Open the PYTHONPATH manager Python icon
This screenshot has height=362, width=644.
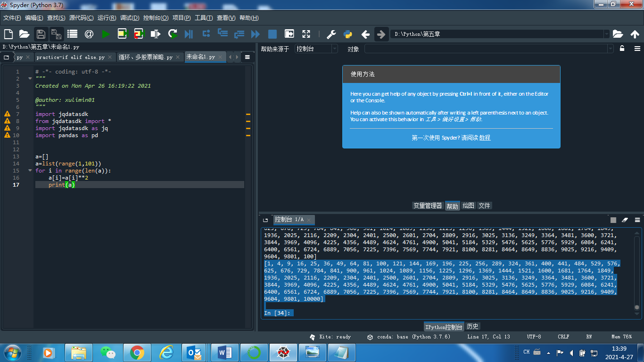pos(348,34)
